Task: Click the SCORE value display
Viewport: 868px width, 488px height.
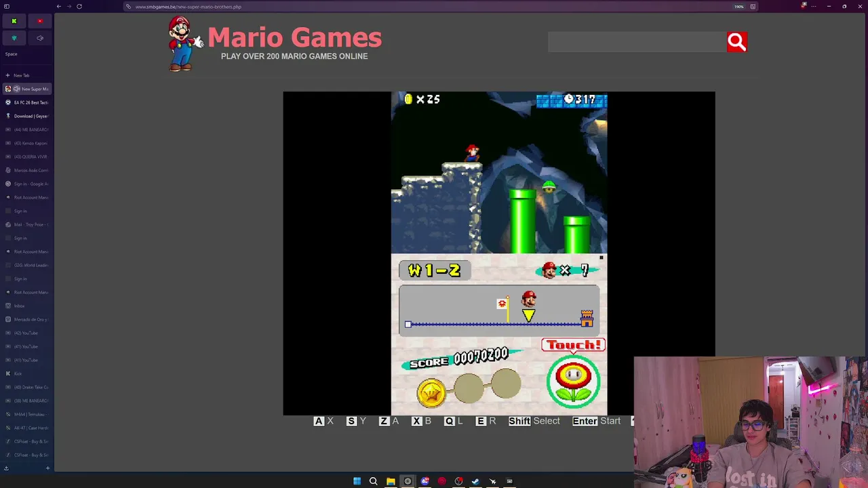Action: pos(480,356)
